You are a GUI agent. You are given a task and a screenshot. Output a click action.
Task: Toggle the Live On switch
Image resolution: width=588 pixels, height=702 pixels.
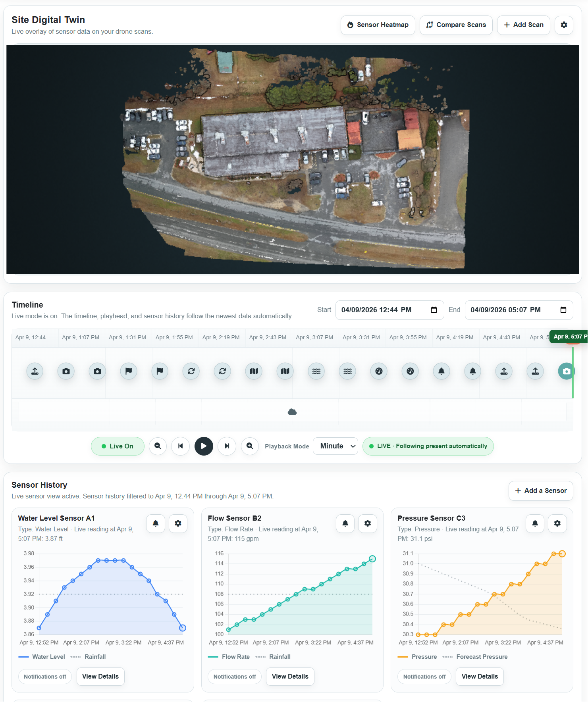tap(118, 446)
